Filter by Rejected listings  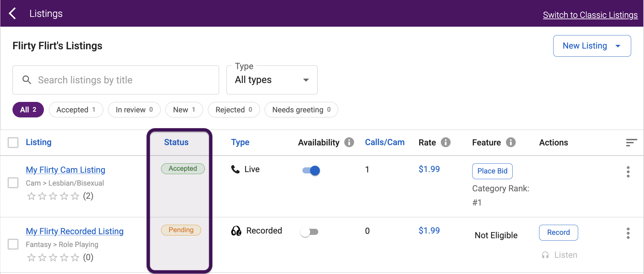pyautogui.click(x=234, y=110)
